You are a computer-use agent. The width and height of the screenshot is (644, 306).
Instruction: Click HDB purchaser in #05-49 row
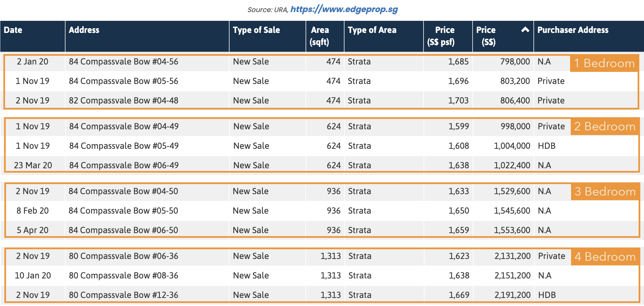(547, 146)
